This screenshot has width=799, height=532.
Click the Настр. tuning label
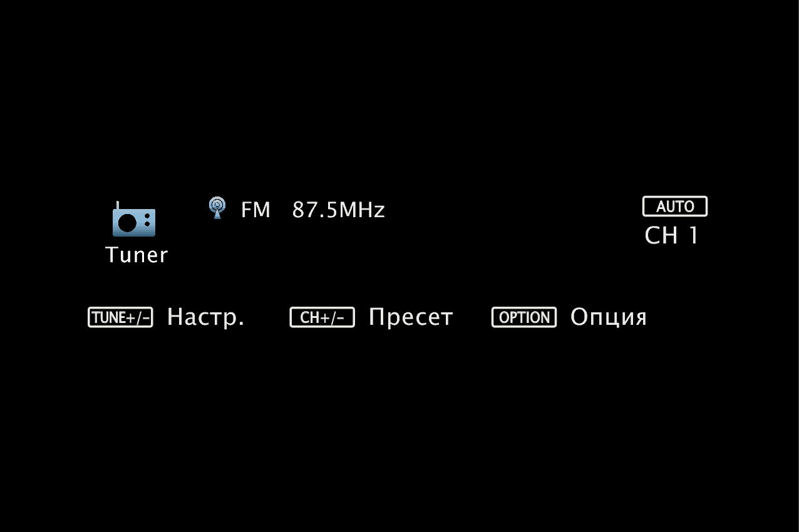(x=205, y=318)
